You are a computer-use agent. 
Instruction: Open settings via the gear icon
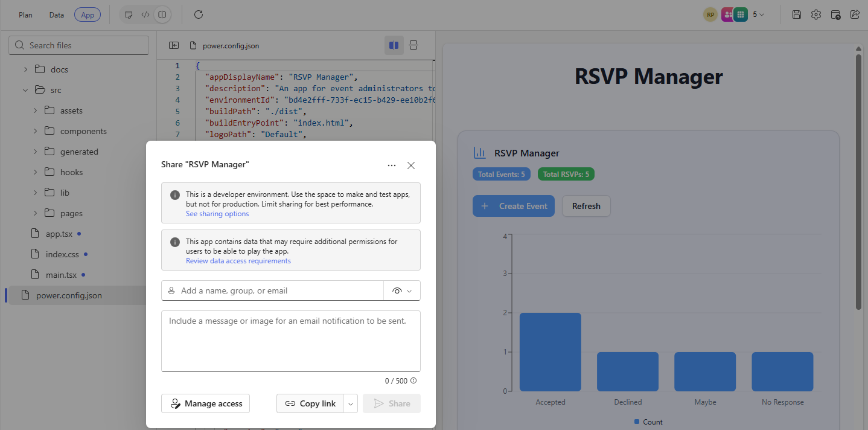pos(815,14)
